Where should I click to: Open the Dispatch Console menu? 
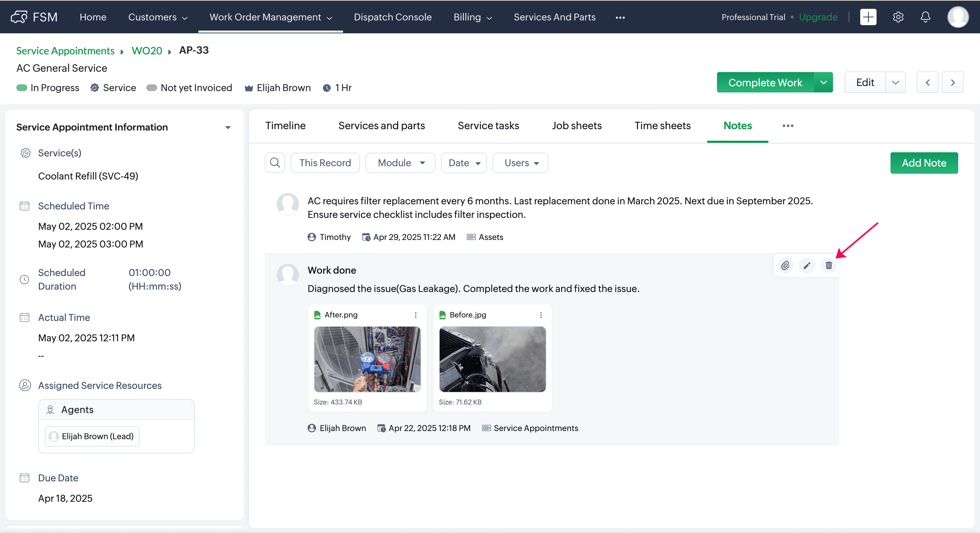[x=393, y=17]
